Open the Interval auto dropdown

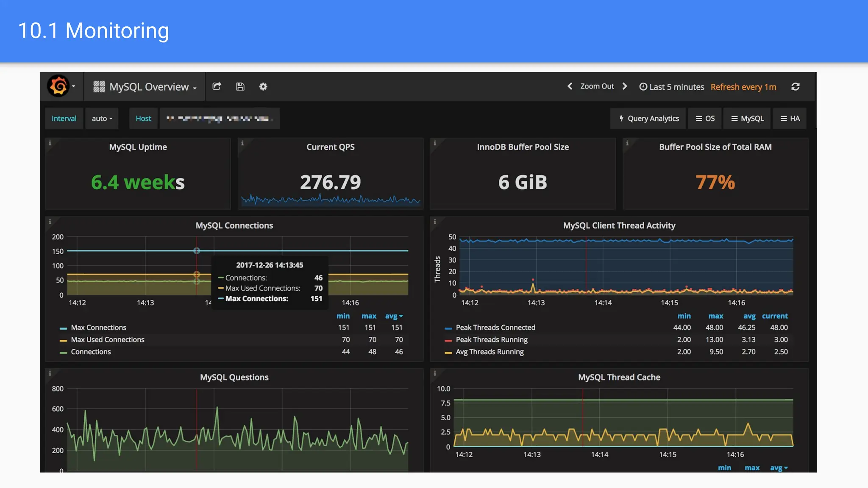pos(102,119)
